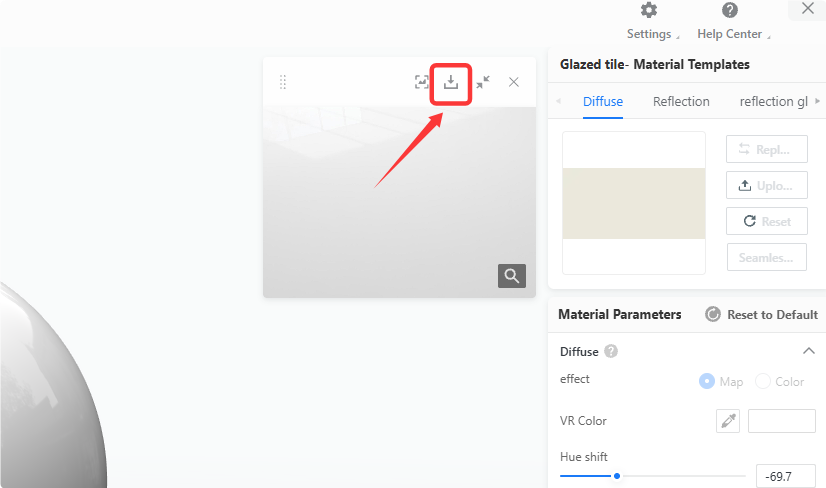
Task: Open Settings gear icon
Action: click(x=649, y=10)
